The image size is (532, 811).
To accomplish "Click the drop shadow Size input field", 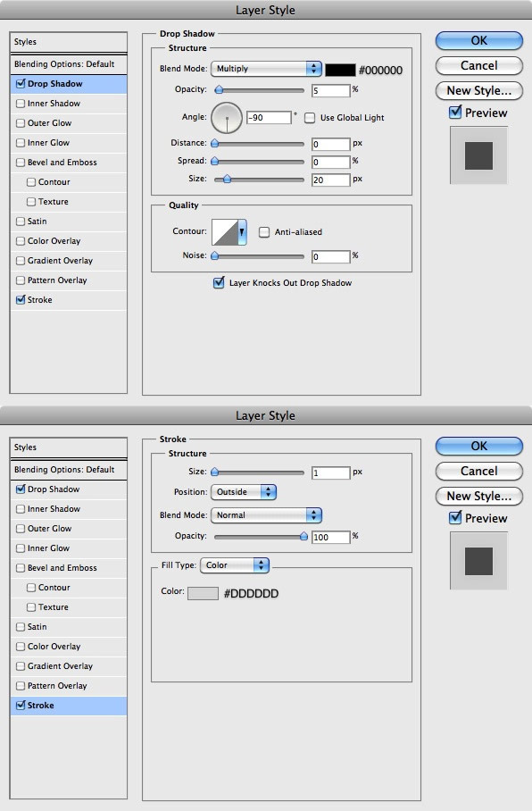I will [x=331, y=180].
